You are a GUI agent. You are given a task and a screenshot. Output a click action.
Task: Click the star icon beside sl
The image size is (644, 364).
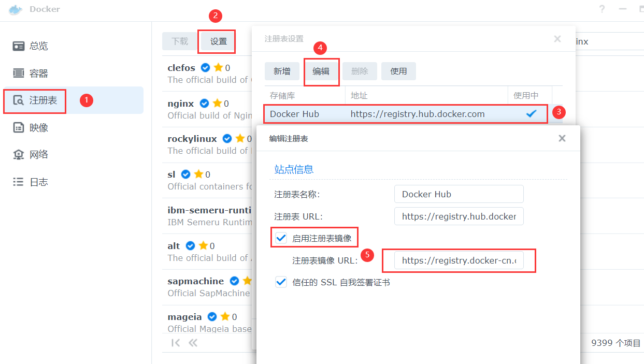[198, 174]
